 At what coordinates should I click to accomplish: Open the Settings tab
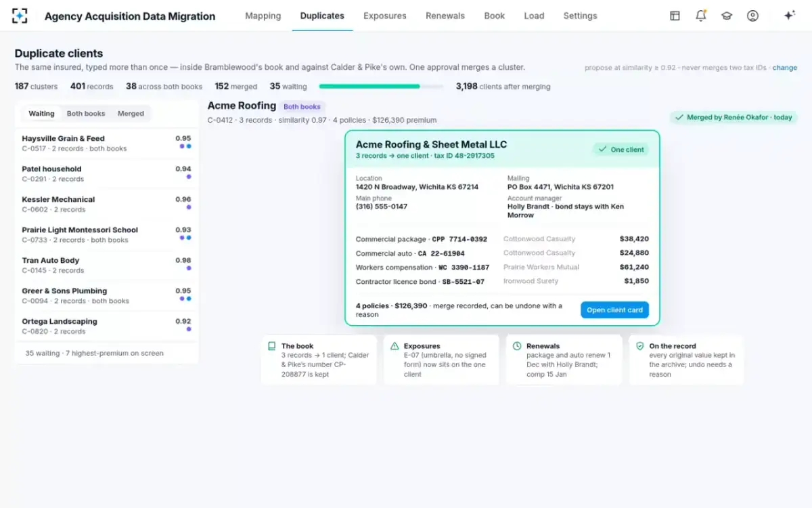[x=580, y=16]
